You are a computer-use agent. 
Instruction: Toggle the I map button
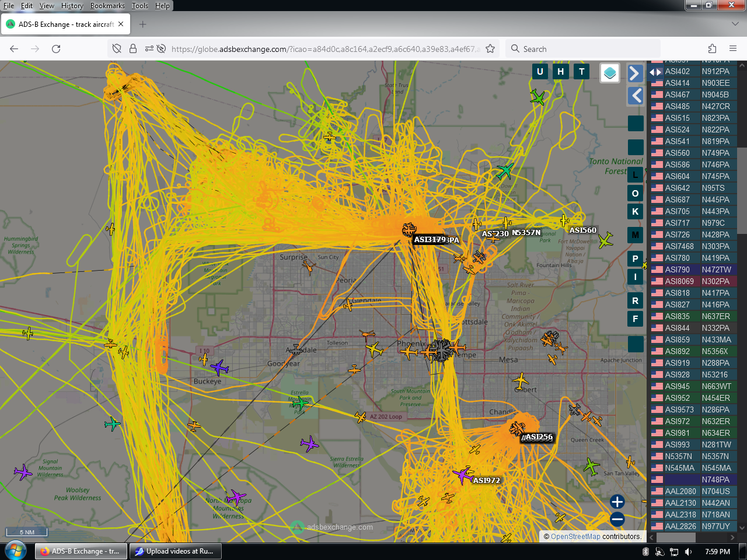tap(636, 276)
